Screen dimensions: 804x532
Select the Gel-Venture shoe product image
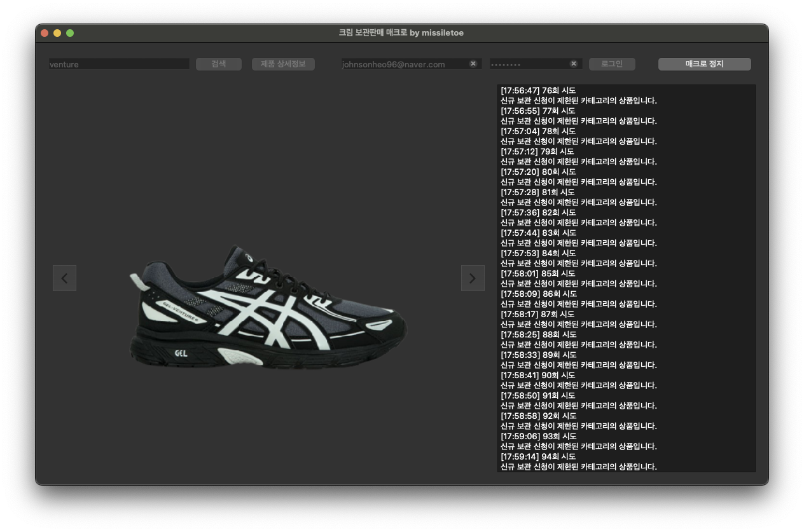[268, 307]
